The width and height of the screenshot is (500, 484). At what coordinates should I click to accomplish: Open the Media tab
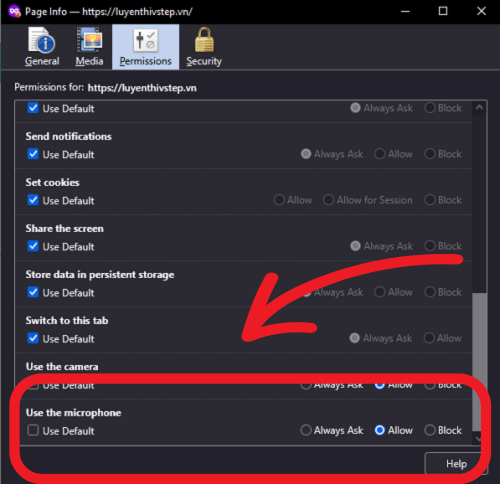pos(89,47)
